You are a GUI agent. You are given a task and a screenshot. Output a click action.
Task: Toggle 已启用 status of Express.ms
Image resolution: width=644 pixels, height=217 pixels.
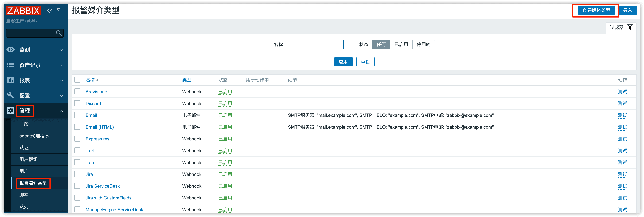225,139
